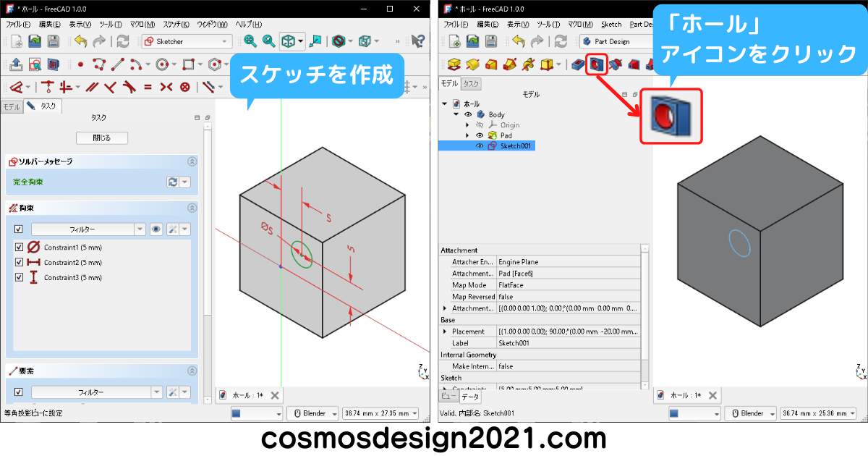Click Open file icon in left window
Viewport: 868px width, 456px height.
coord(34,41)
